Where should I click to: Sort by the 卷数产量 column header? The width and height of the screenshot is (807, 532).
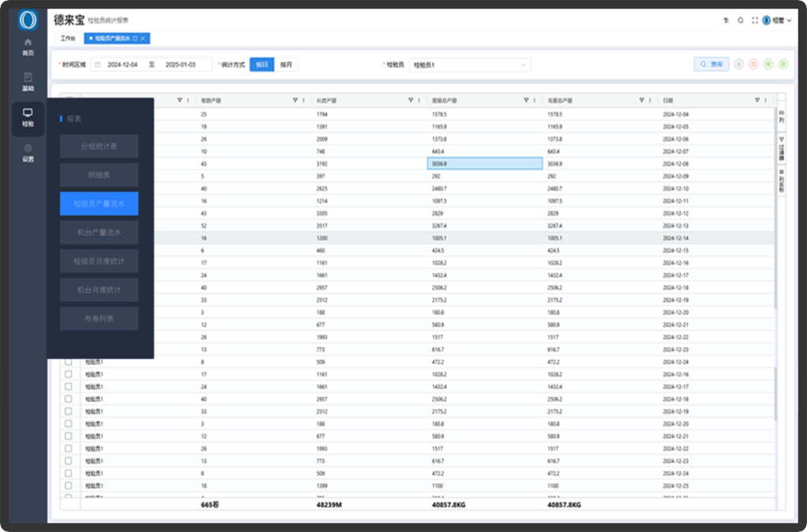(211, 101)
